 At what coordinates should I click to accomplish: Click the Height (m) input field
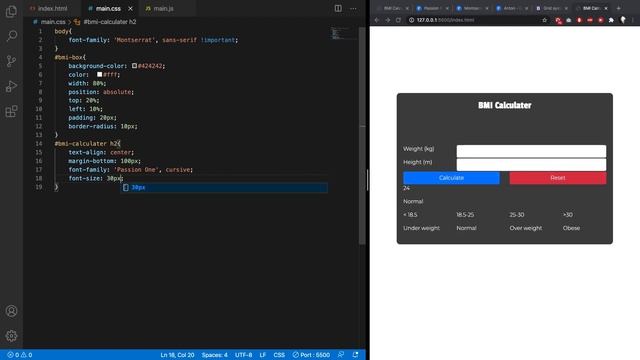pos(531,164)
